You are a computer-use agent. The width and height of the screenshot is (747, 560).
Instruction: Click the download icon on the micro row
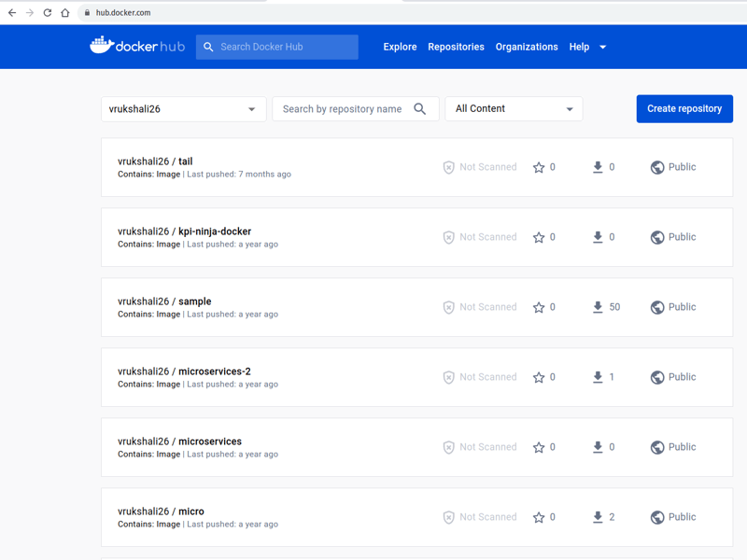pos(598,517)
